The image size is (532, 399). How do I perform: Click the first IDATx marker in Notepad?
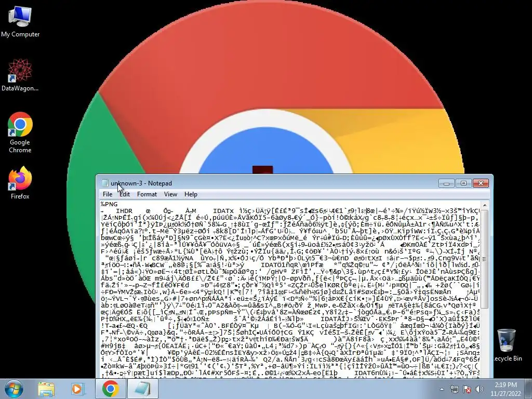[x=223, y=211]
